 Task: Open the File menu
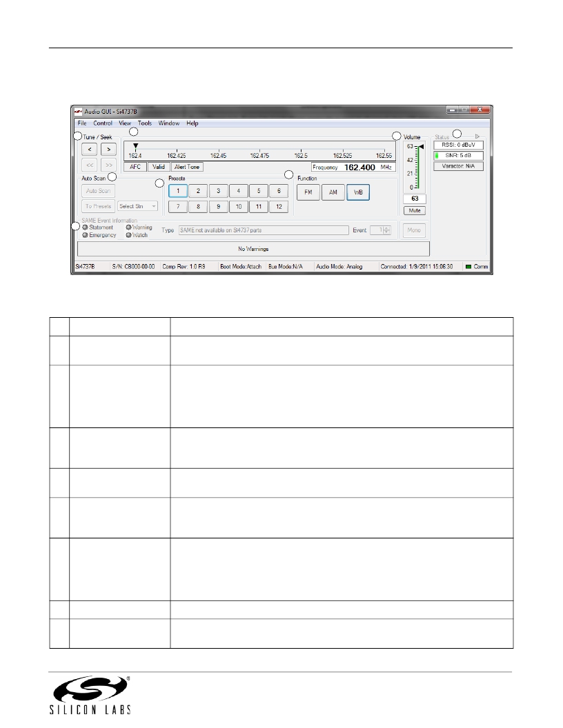click(x=81, y=123)
